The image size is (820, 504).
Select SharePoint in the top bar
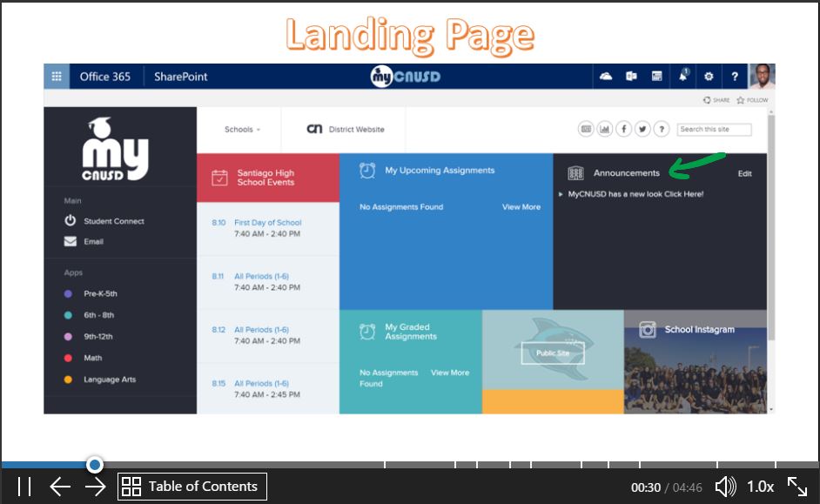[x=181, y=77]
